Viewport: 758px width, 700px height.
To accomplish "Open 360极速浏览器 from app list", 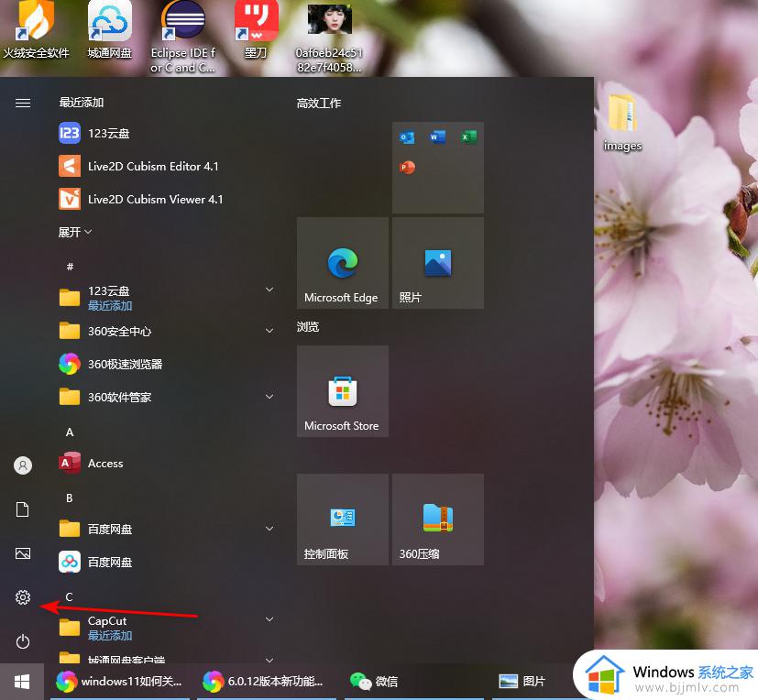I will (166, 364).
